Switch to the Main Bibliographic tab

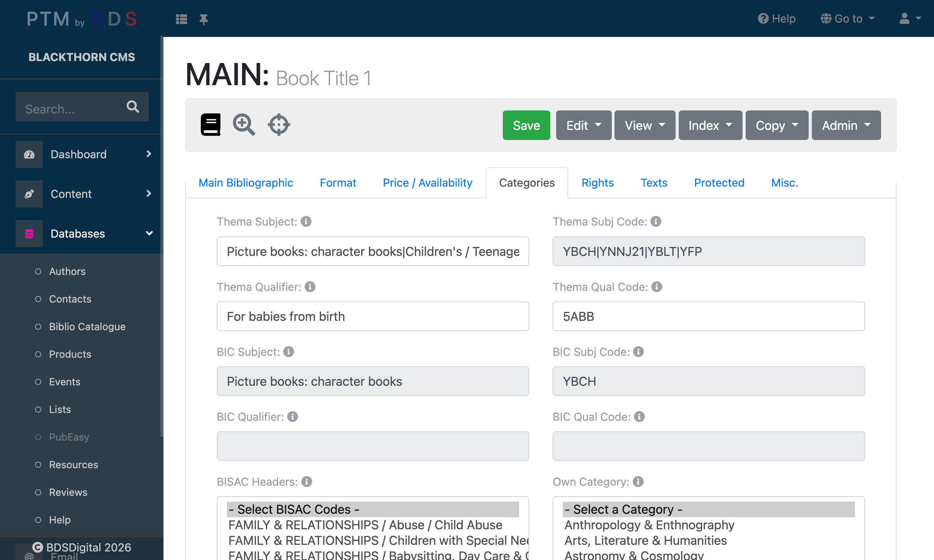pyautogui.click(x=246, y=183)
